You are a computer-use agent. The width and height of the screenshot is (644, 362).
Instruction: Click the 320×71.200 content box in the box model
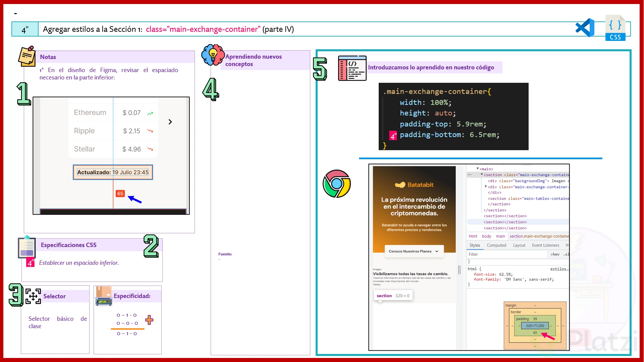click(535, 325)
